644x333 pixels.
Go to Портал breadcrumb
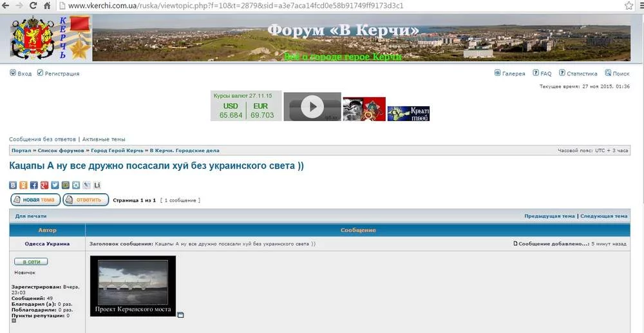coord(21,151)
